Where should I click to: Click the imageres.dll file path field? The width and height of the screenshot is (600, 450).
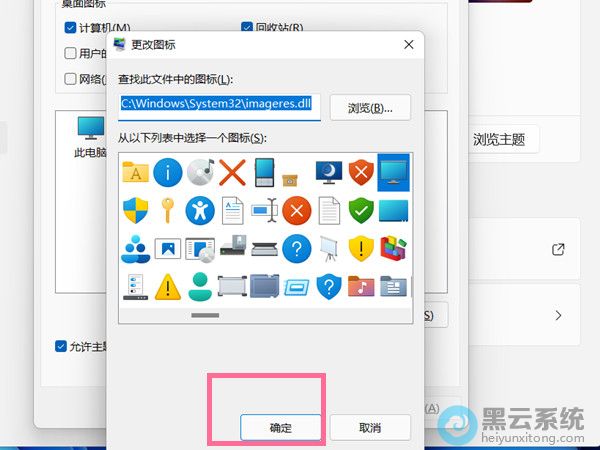pyautogui.click(x=220, y=104)
